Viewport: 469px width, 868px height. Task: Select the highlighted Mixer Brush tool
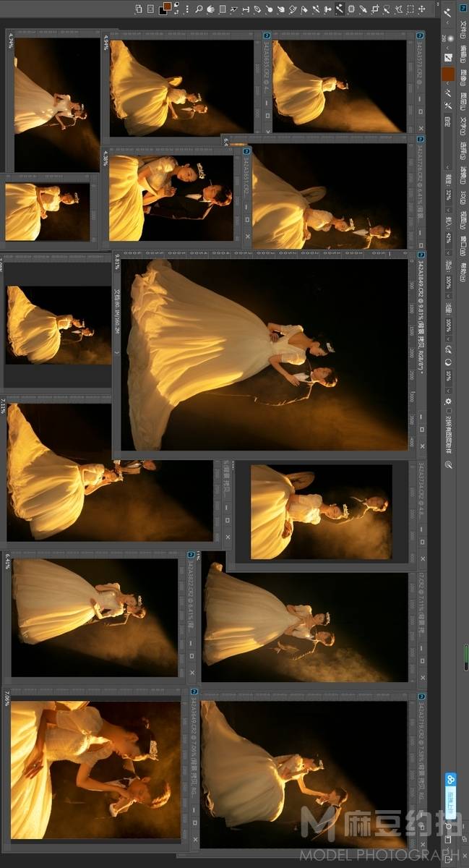coord(339,9)
